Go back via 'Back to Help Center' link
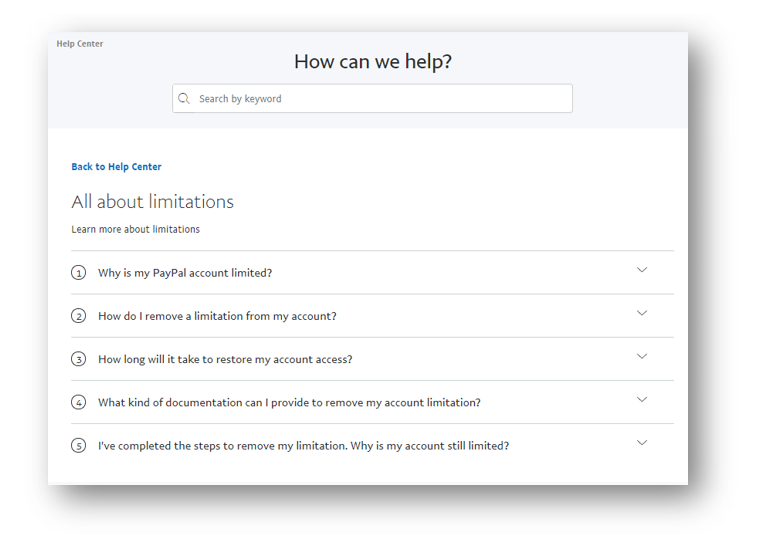This screenshot has width=758, height=554. 116,167
